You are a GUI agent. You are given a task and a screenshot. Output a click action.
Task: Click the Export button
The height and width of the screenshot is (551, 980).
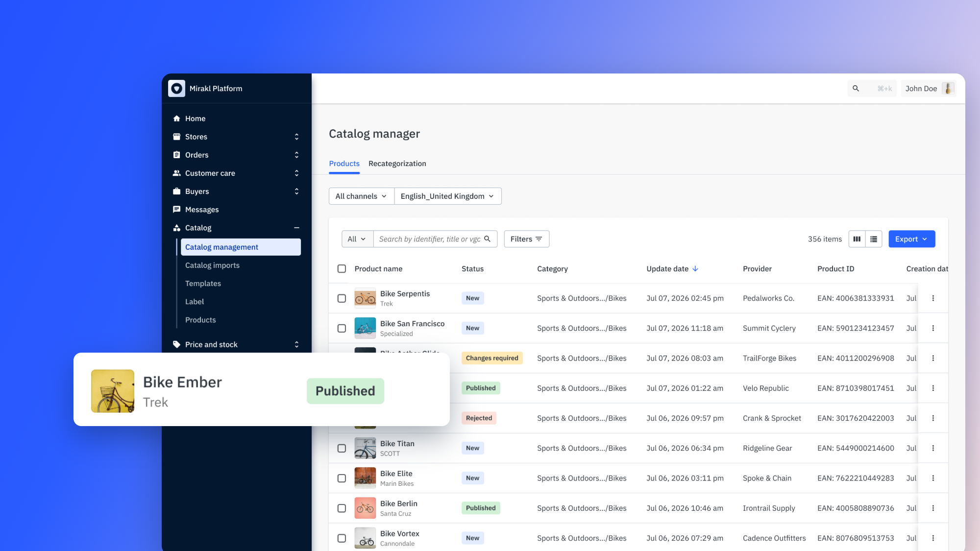(x=911, y=239)
